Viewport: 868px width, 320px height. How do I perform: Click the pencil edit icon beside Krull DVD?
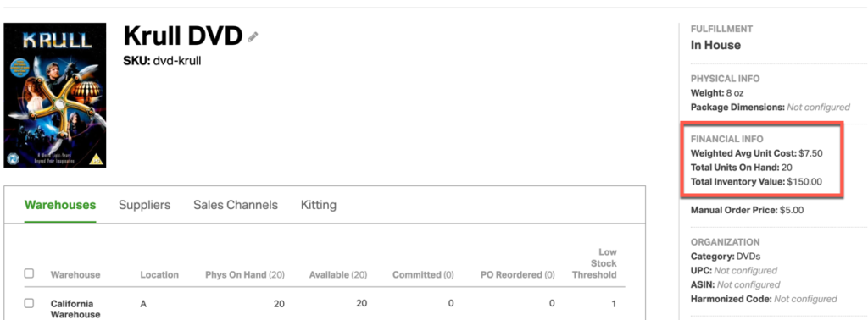(x=253, y=37)
